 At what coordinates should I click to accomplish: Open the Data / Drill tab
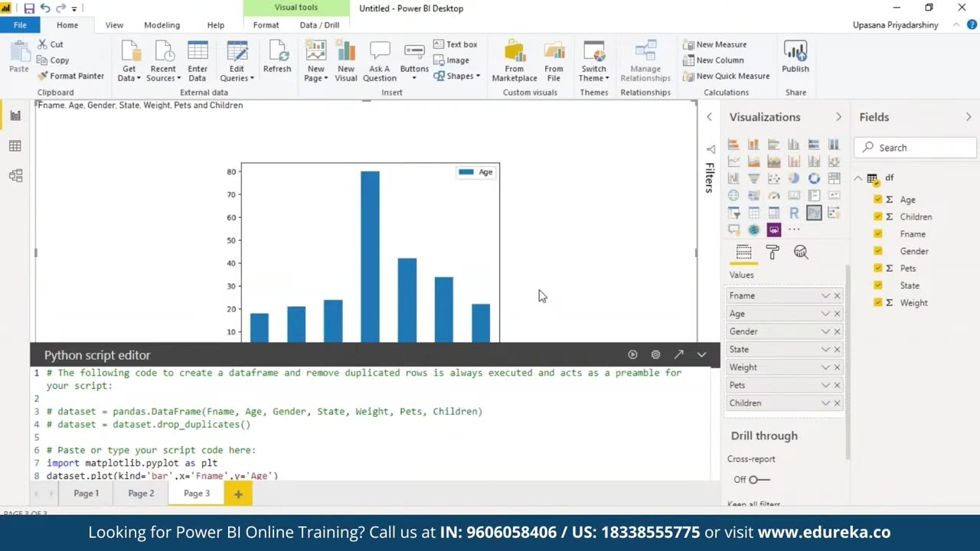tap(319, 25)
